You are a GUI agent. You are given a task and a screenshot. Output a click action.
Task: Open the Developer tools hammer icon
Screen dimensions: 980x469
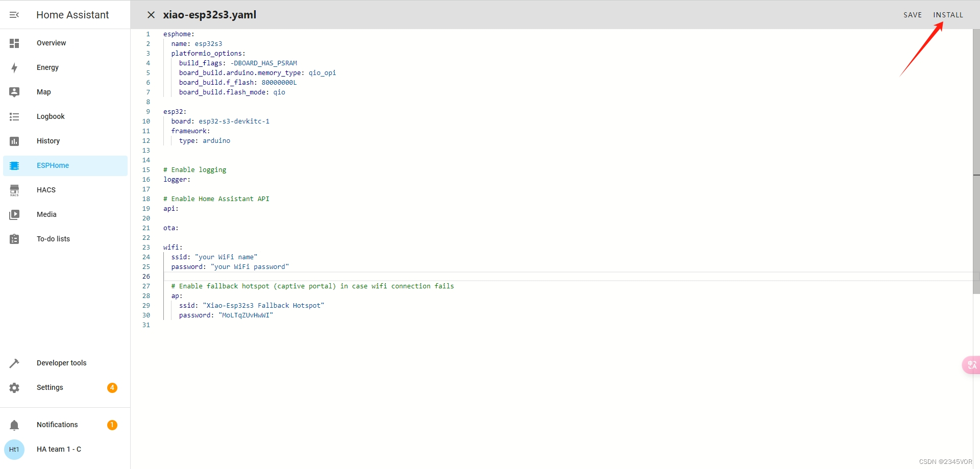pyautogui.click(x=14, y=363)
